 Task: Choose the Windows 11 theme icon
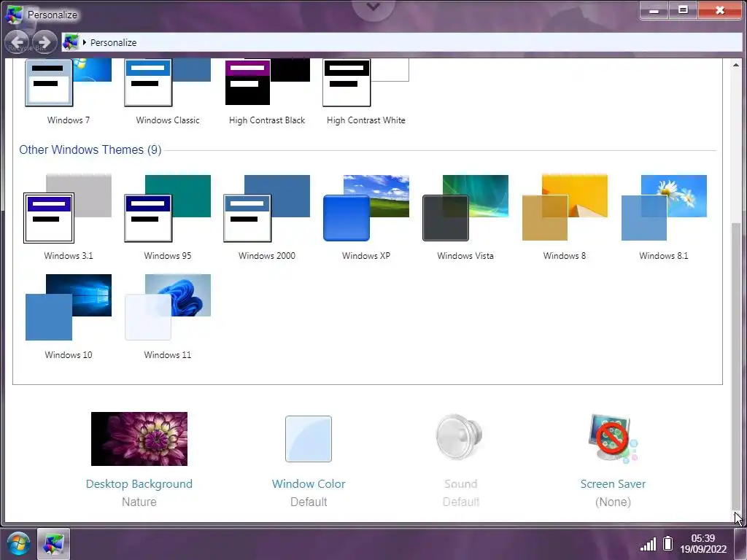point(167,307)
